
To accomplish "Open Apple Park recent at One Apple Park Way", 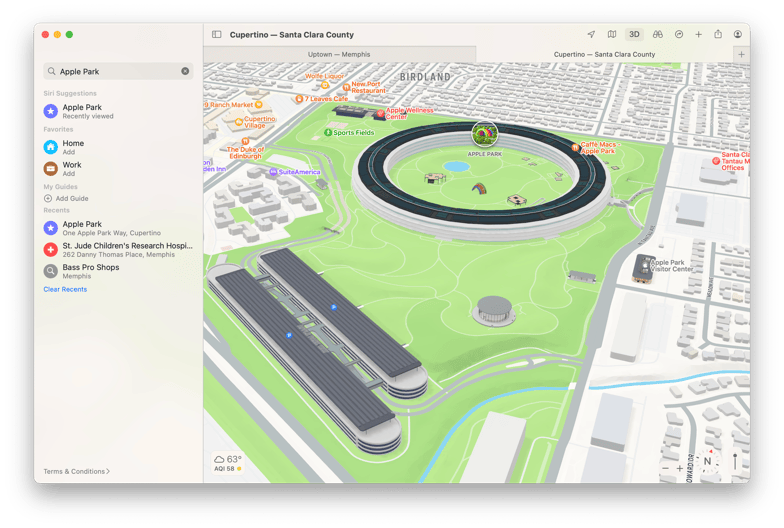I will pos(118,228).
